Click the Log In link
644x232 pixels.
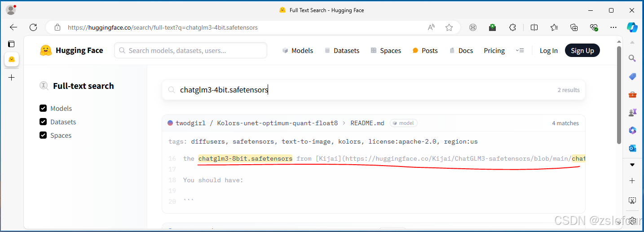(x=549, y=50)
